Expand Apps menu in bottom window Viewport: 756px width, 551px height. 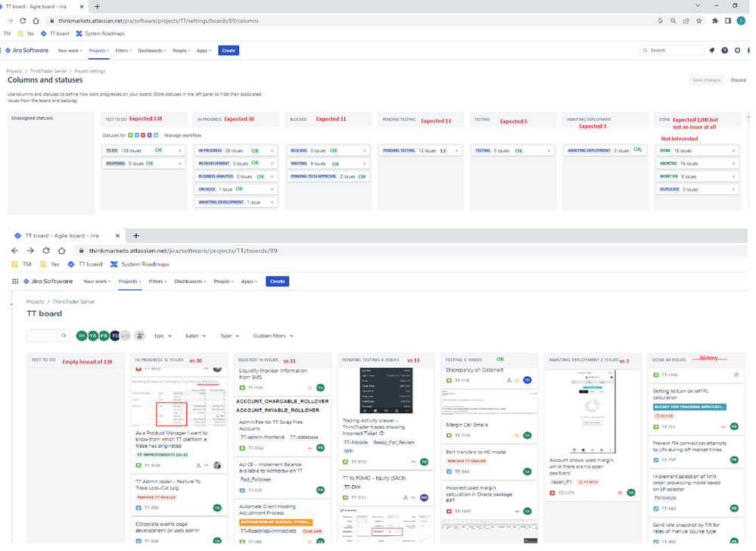tap(249, 282)
